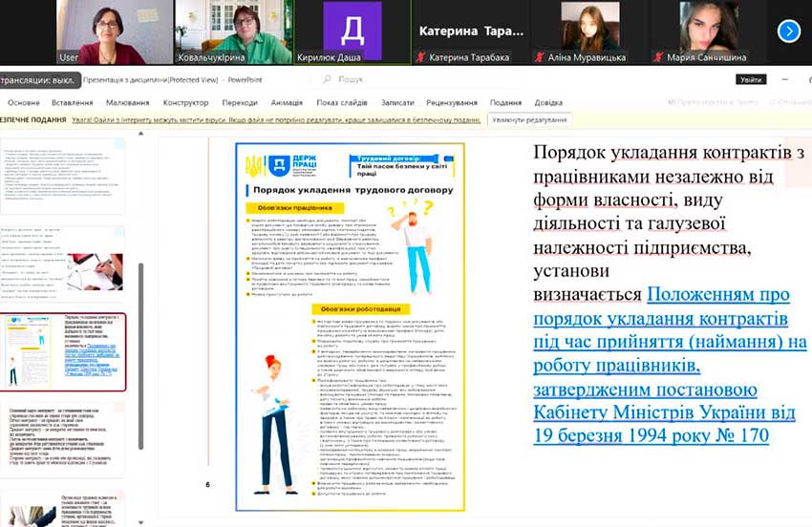Select the Анімація ribbon tab
Image resolution: width=812 pixels, height=527 pixels.
287,102
